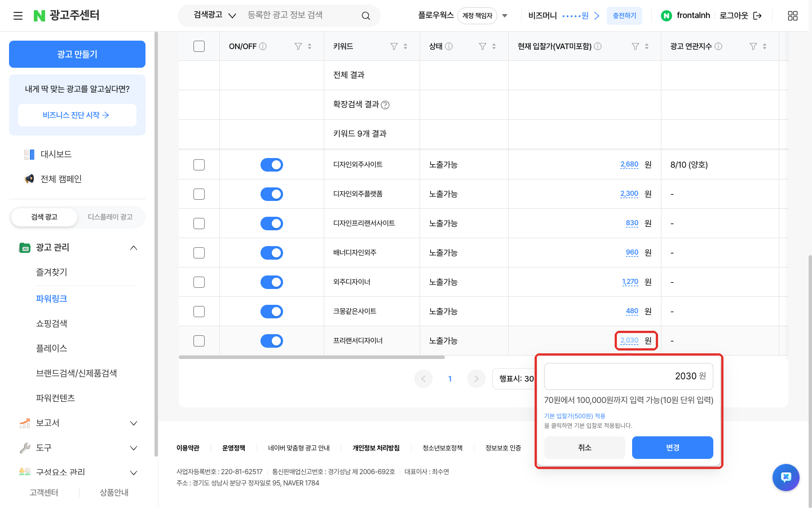Viewport: 812px width, 508px height.
Task: Sort the 키워드 column
Action: point(405,46)
